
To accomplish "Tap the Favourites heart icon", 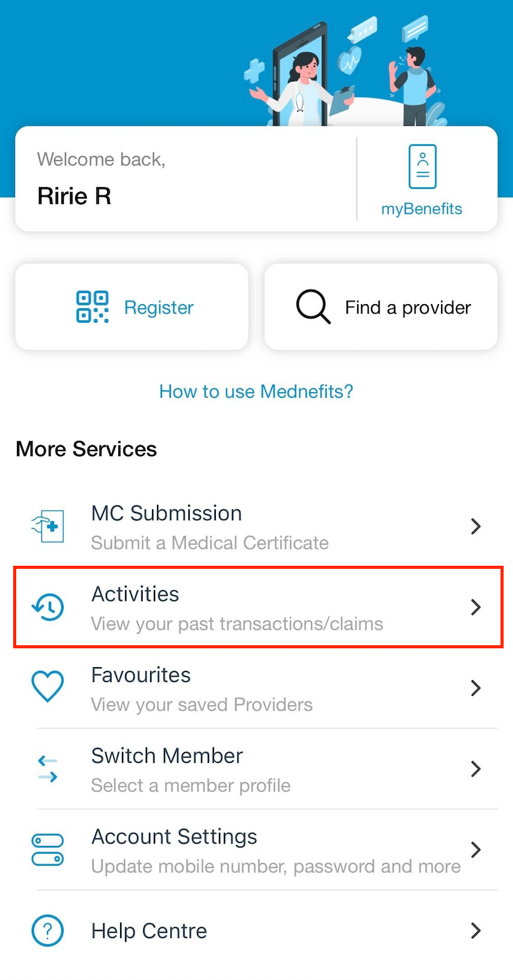I will 48,687.
